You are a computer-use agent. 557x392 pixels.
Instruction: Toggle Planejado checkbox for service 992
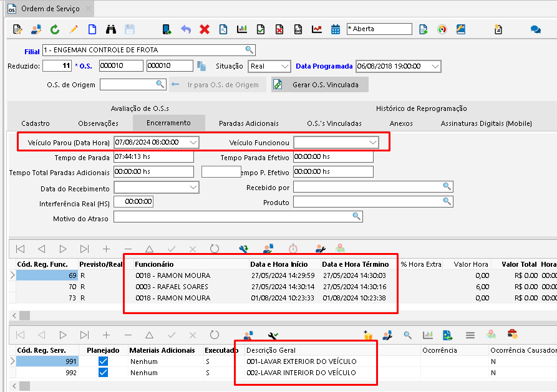[103, 373]
